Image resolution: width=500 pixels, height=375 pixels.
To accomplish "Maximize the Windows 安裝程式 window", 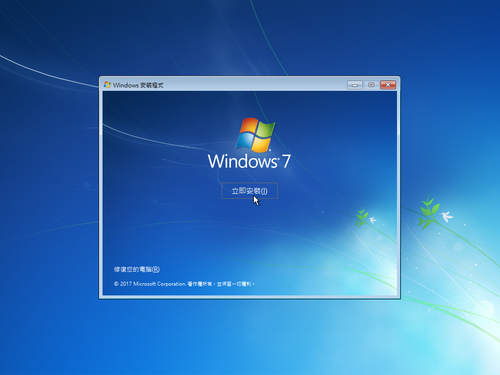I will click(371, 85).
